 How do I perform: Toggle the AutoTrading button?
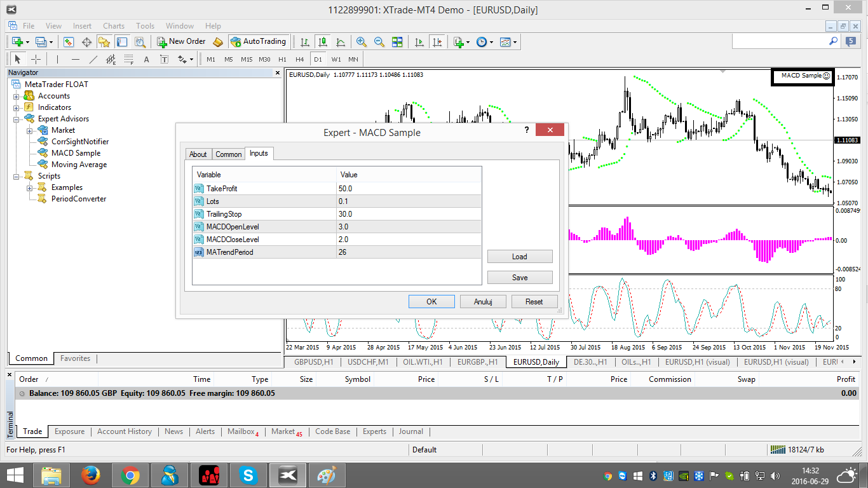click(258, 41)
